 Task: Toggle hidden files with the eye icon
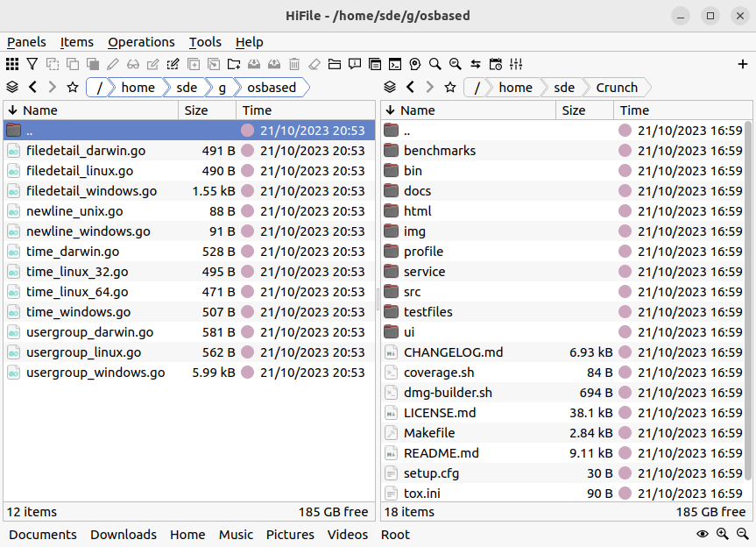point(703,534)
